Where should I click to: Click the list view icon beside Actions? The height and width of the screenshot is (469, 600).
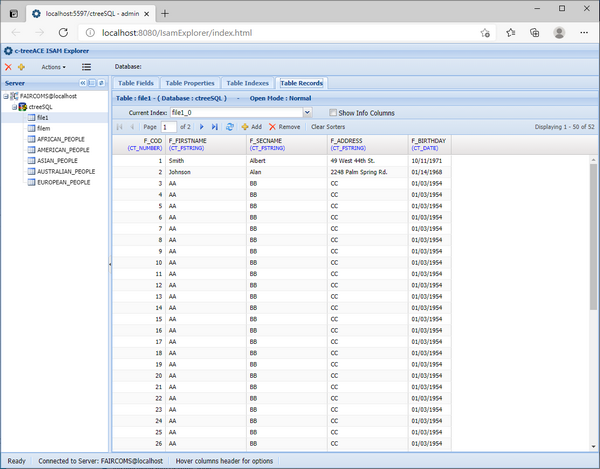tap(87, 67)
